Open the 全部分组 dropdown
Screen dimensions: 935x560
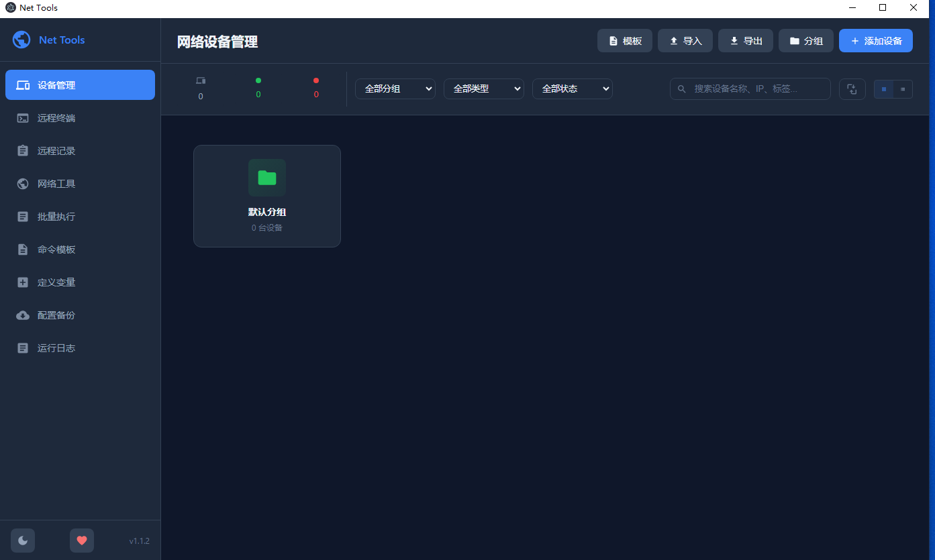point(395,89)
